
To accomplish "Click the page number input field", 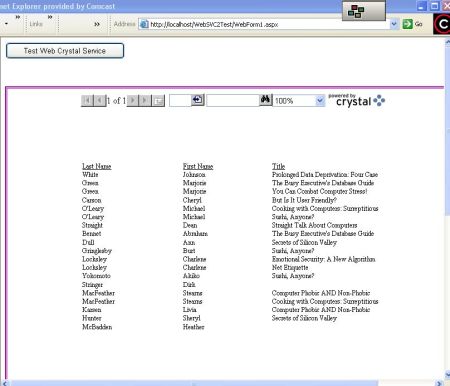I will pos(180,101).
